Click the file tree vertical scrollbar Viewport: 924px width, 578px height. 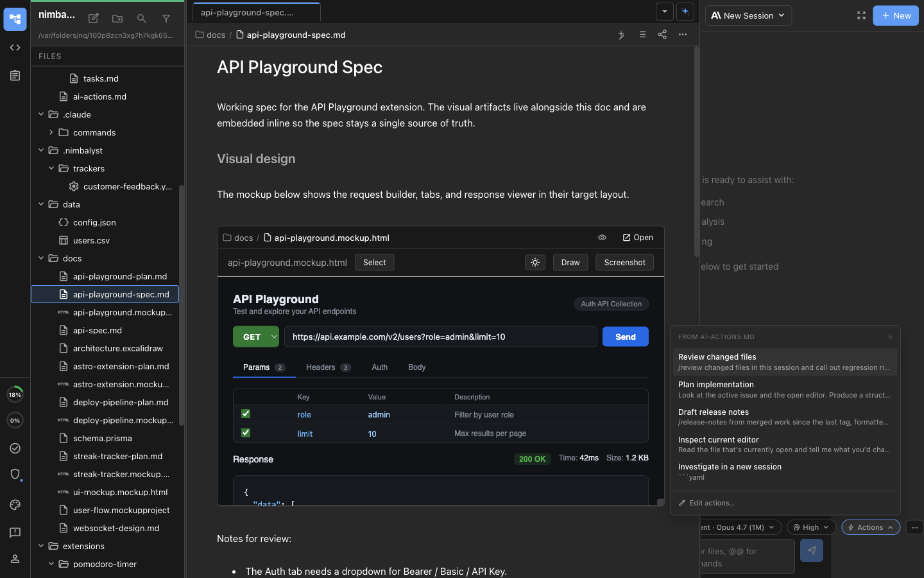[182, 305]
